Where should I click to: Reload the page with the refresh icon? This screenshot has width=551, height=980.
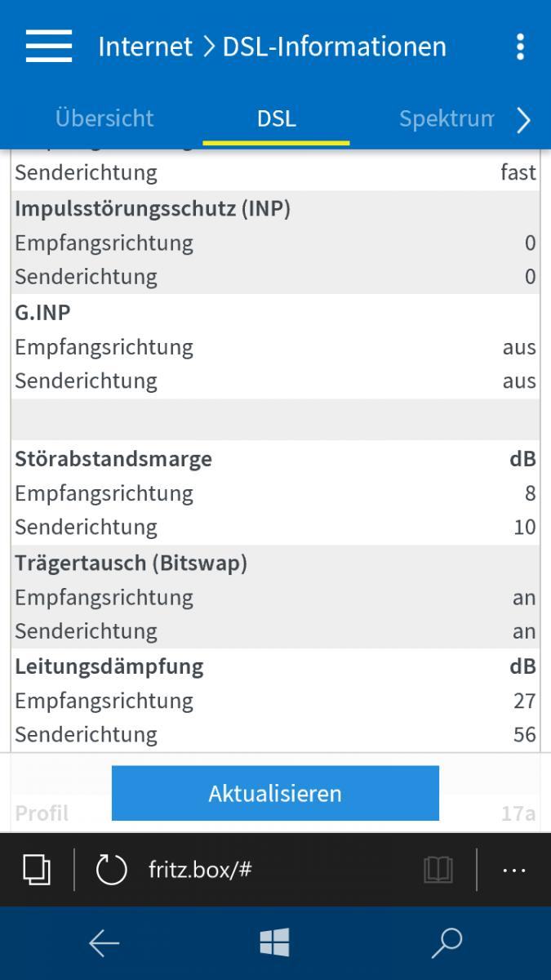click(111, 869)
